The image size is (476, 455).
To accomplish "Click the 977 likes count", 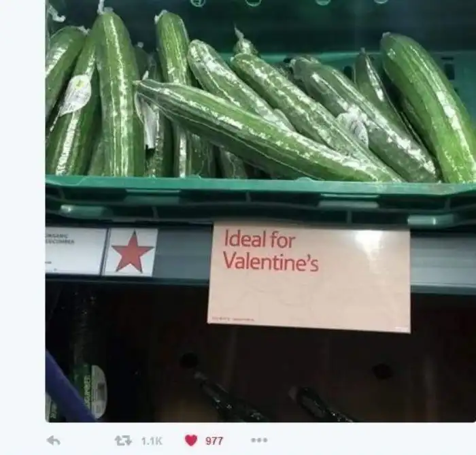I will (214, 441).
